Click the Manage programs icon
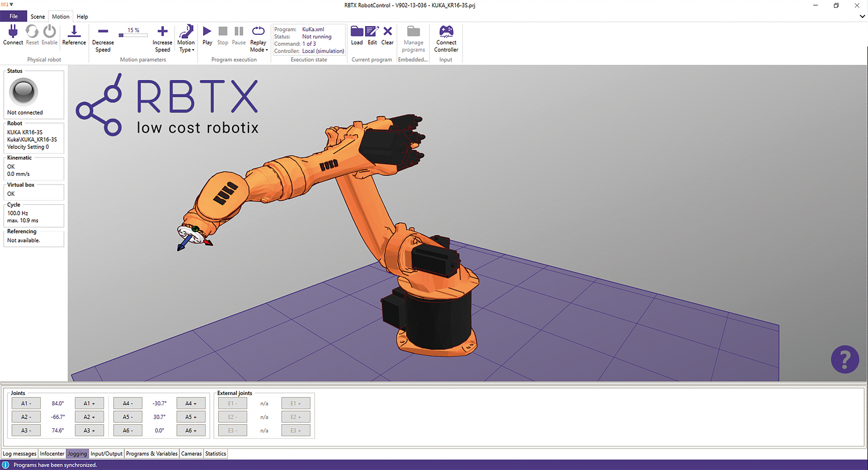868x470 pixels. point(414,31)
